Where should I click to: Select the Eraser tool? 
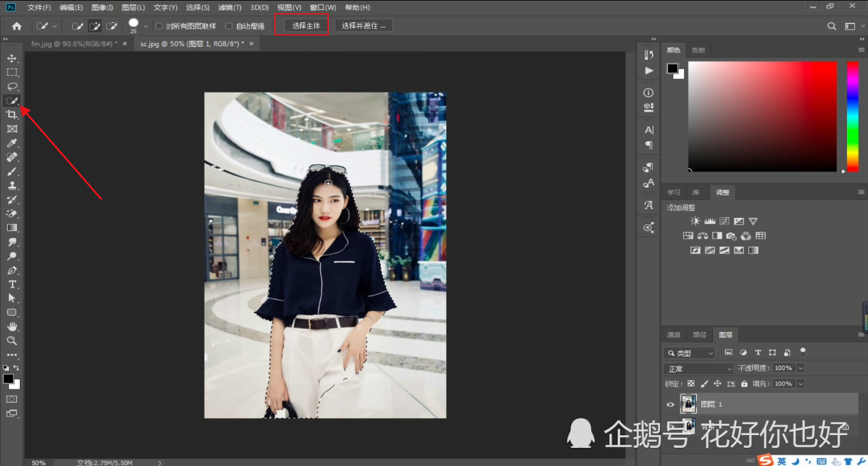(11, 214)
